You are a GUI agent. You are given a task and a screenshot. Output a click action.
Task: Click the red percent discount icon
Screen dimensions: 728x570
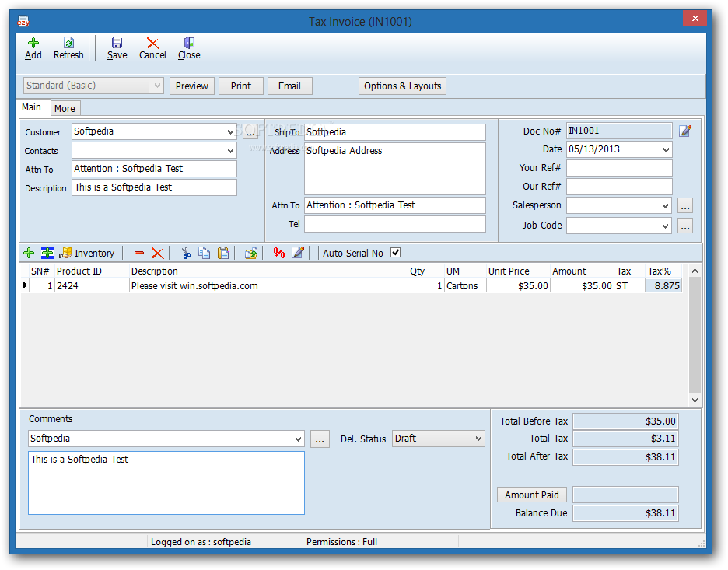pos(279,253)
